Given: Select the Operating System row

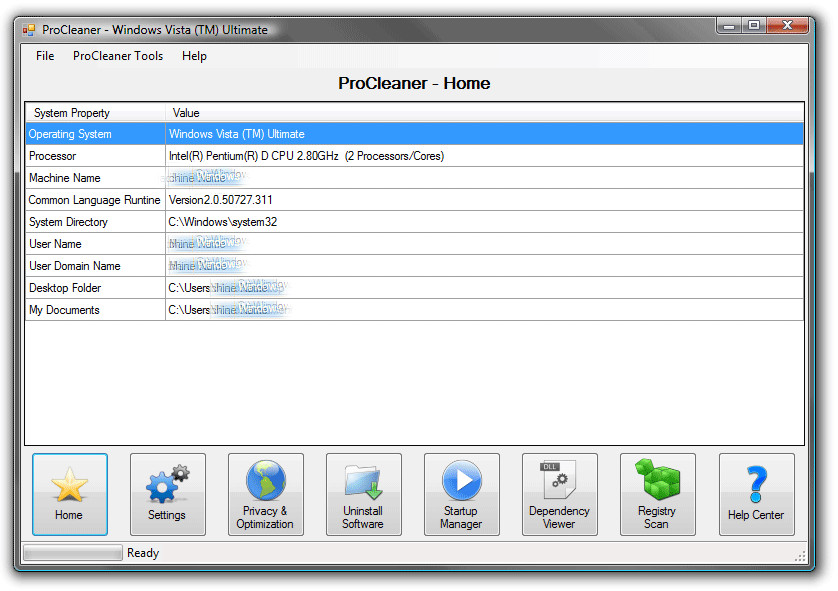Looking at the screenshot, I should click(415, 134).
